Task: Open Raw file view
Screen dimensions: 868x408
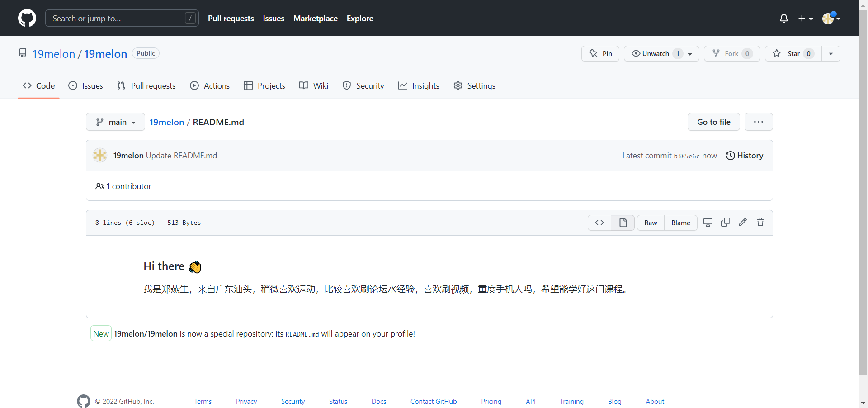Action: 651,223
